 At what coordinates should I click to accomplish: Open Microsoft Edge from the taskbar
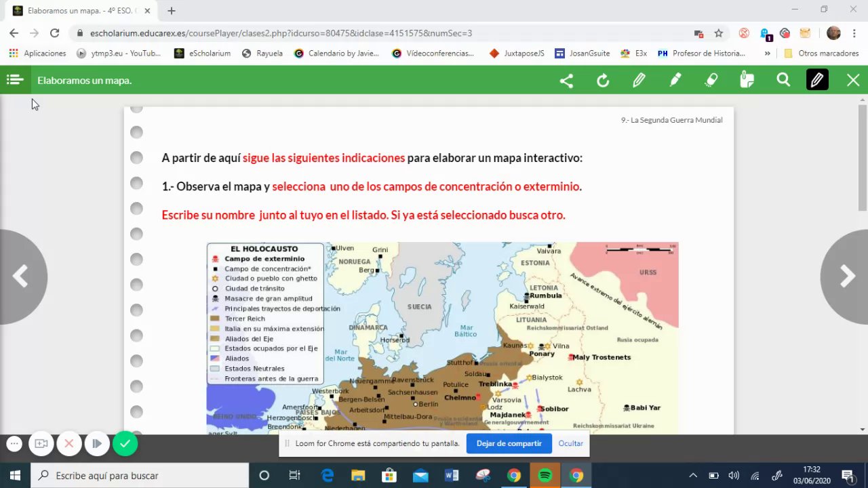328,475
